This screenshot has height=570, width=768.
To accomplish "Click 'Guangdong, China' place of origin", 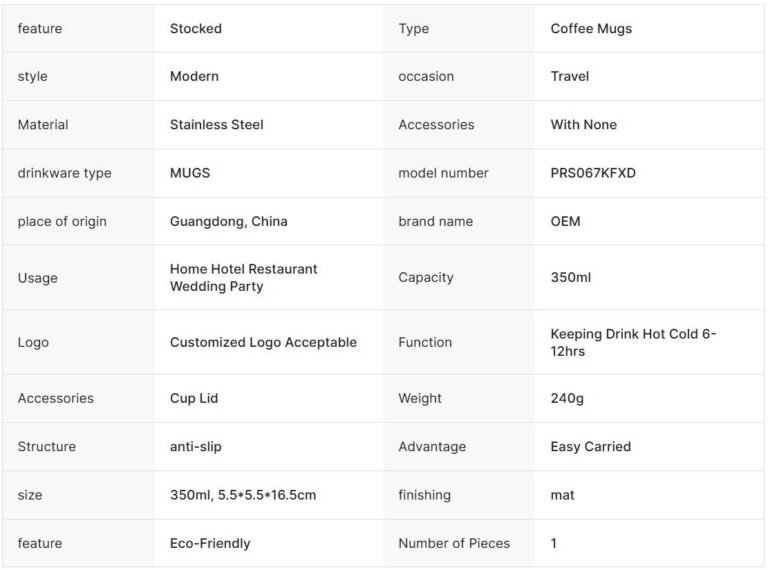I will [x=228, y=221].
